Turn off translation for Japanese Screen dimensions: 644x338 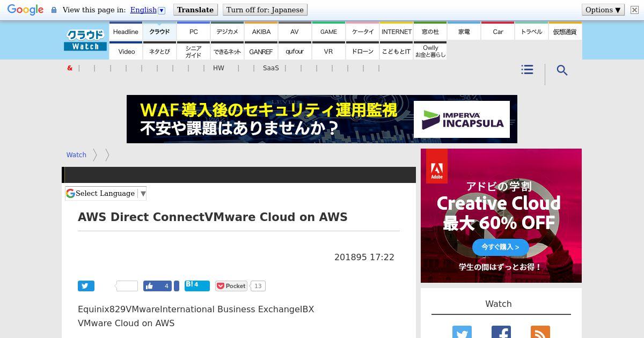(265, 10)
